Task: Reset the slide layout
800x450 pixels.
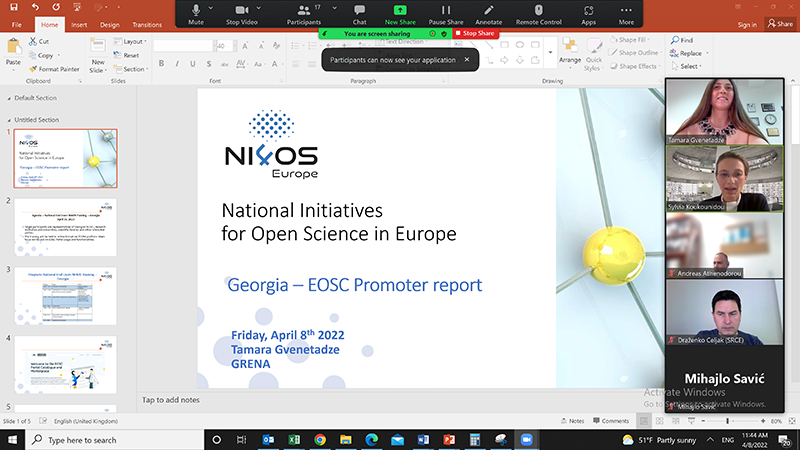Action: [127, 55]
